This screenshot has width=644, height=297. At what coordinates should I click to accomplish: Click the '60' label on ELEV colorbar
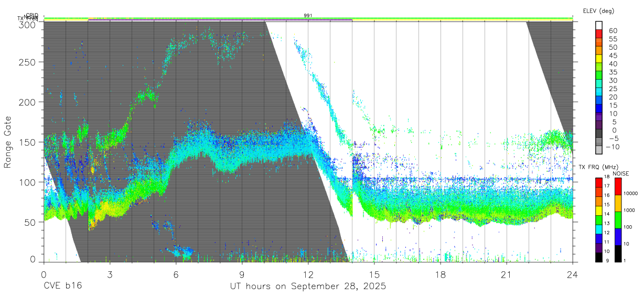pyautogui.click(x=613, y=30)
